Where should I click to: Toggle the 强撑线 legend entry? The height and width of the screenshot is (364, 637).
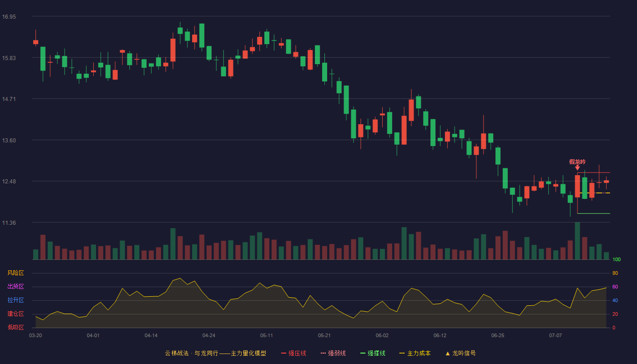pyautogui.click(x=373, y=353)
